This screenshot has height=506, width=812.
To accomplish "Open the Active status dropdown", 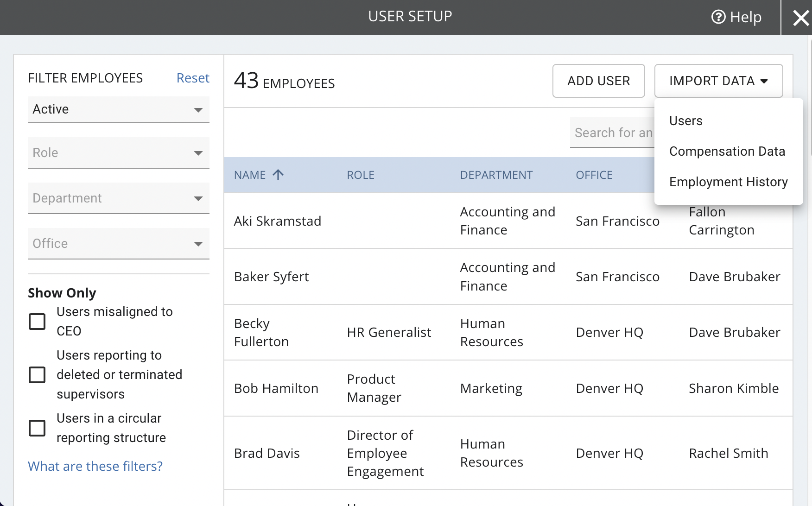I will (119, 109).
